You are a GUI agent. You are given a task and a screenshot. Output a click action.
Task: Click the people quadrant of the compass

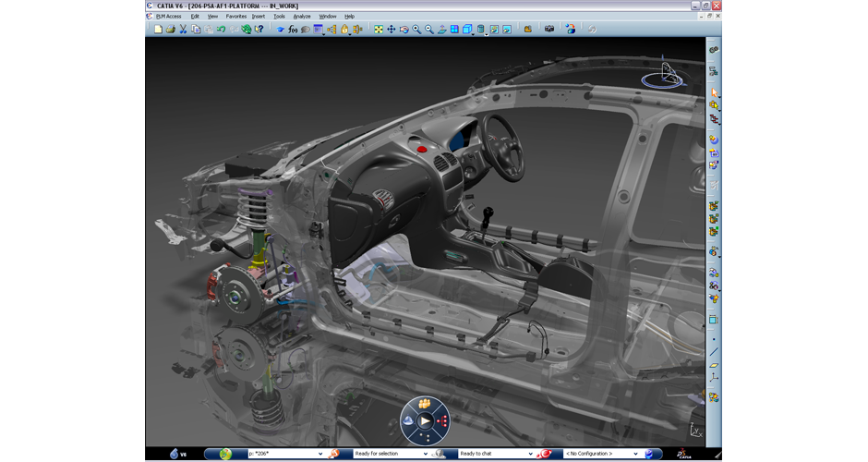[x=425, y=405]
